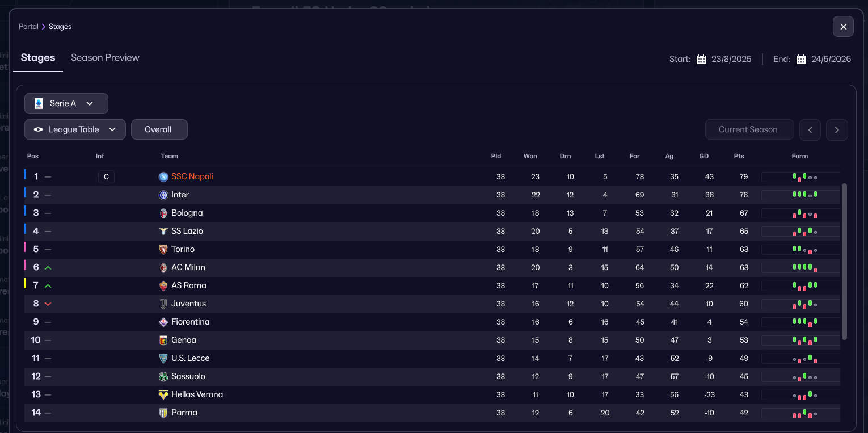868x433 pixels.
Task: Navigate to Portal in breadcrumb
Action: [x=28, y=27]
